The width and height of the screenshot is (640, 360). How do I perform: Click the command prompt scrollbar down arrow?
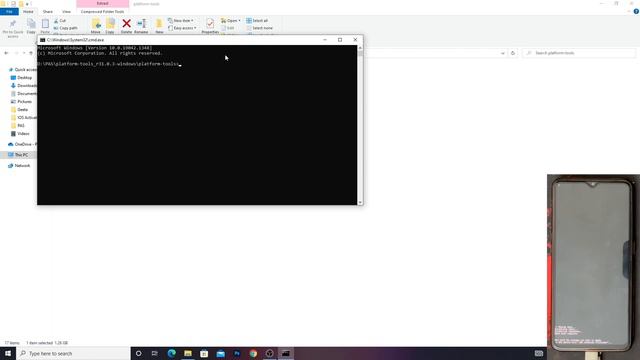tap(360, 202)
